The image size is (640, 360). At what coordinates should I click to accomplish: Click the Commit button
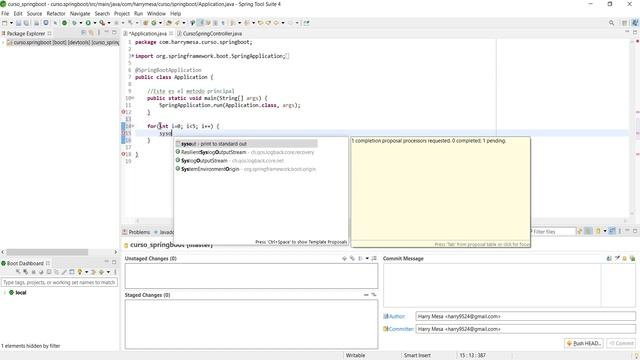(621, 343)
